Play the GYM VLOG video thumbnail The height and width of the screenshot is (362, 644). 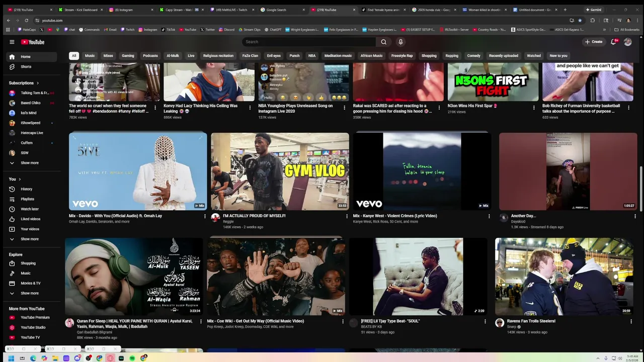[x=280, y=171]
